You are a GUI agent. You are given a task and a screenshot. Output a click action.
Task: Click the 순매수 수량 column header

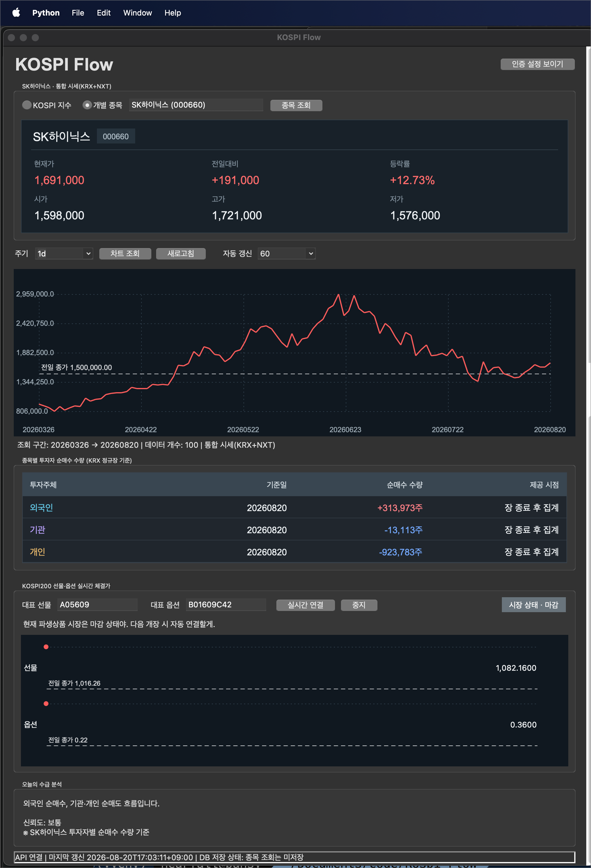[x=404, y=485]
